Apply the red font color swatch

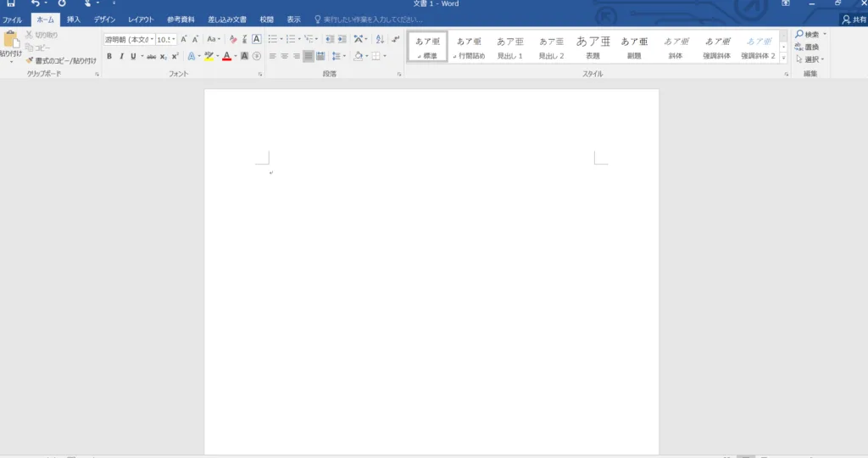[x=226, y=56]
